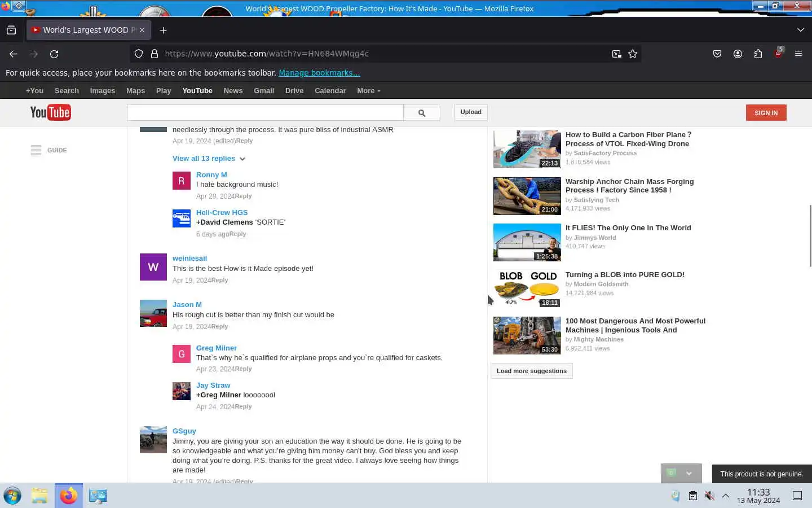
Task: Open the clipboard tray icon
Action: (692, 496)
